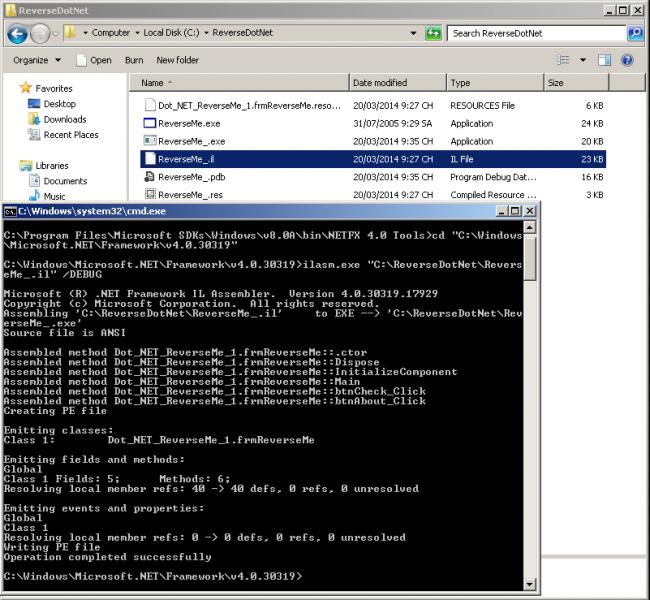Sort by the Date modified column

click(398, 83)
